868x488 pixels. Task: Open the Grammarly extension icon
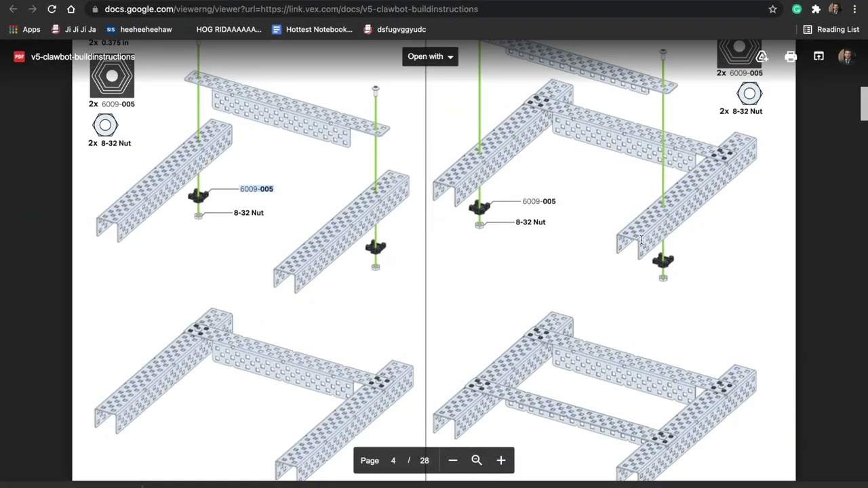(797, 9)
